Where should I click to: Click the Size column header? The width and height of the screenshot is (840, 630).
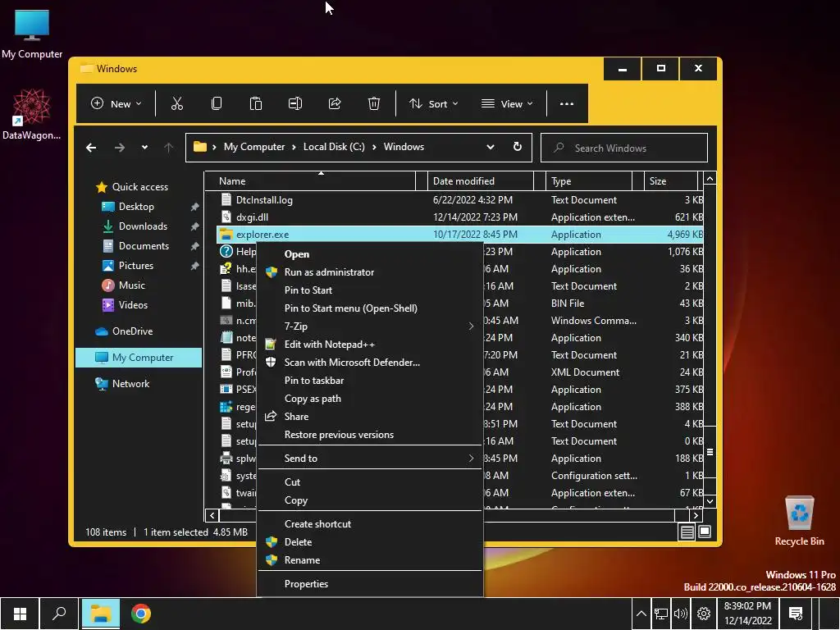(671, 181)
